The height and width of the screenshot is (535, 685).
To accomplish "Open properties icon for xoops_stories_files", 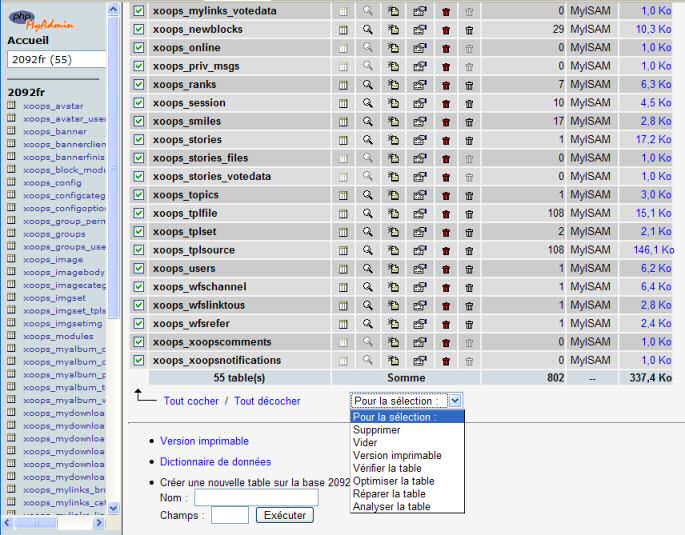I will pos(420,158).
